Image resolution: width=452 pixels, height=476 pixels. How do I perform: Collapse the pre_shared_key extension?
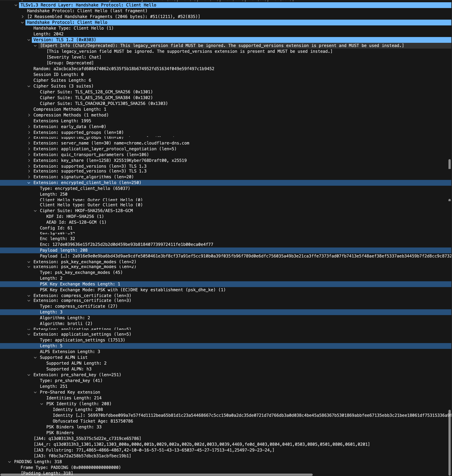[29, 375]
